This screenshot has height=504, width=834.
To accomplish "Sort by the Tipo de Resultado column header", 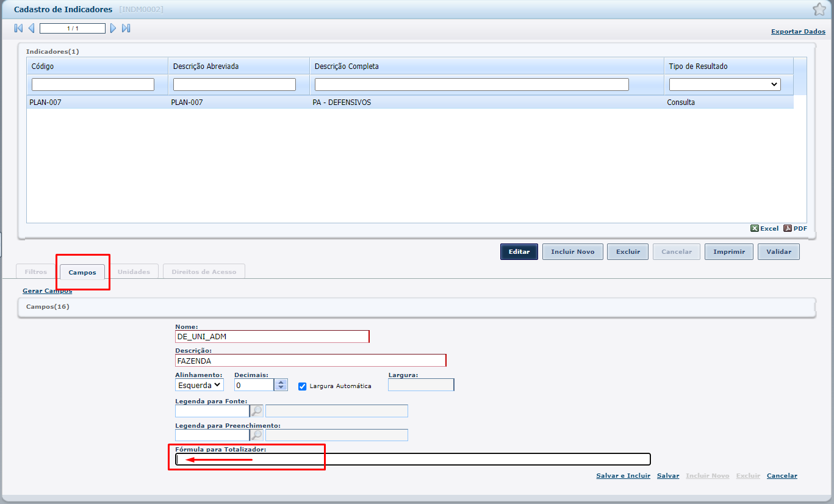I will click(728, 66).
